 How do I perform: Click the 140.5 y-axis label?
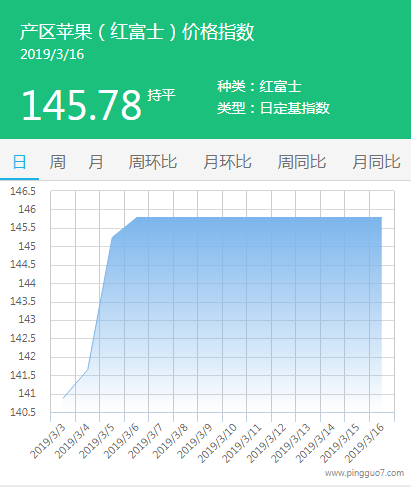pyautogui.click(x=23, y=412)
